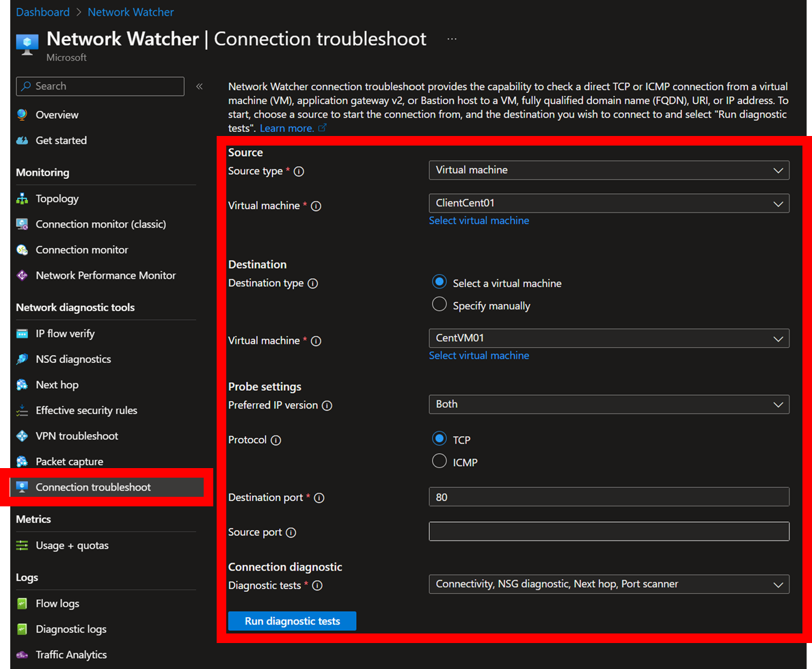This screenshot has height=669, width=812.
Task: Click the Protocol info icon
Action: [x=276, y=440]
